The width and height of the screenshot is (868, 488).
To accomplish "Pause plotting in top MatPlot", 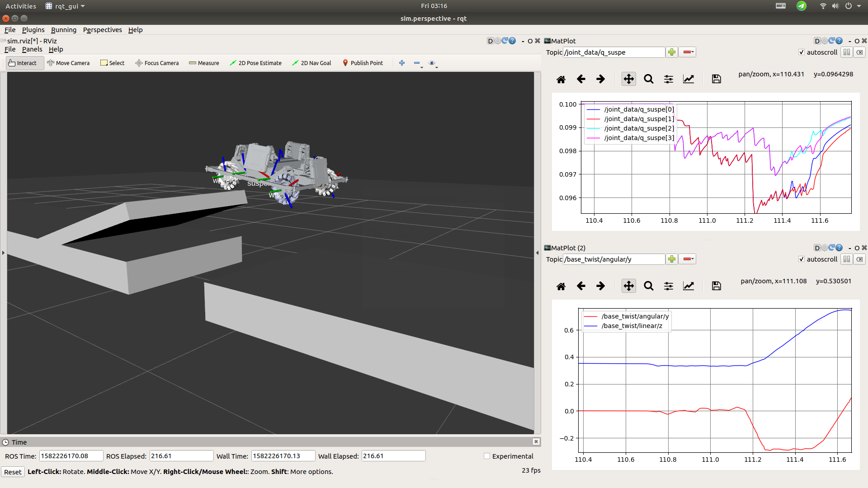I will tap(847, 52).
